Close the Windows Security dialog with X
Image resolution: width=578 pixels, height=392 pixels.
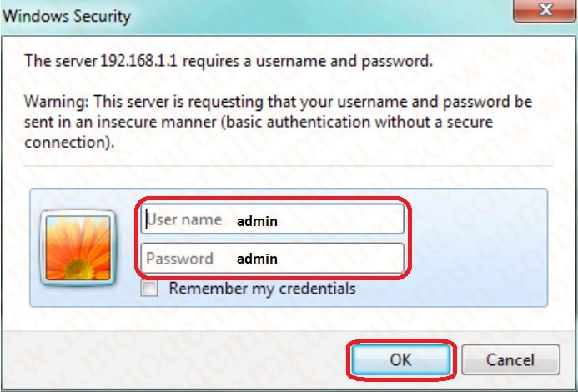[x=545, y=10]
